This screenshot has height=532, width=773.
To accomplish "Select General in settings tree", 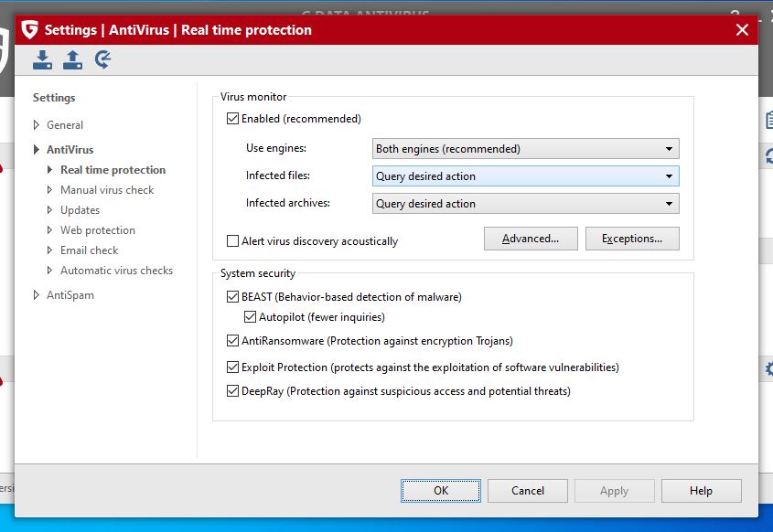I will [x=65, y=125].
